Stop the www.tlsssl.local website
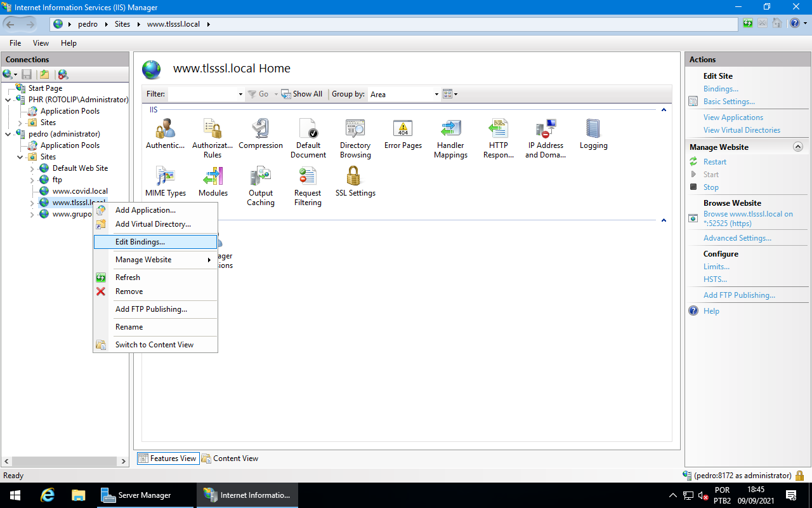812x508 pixels. (710, 187)
